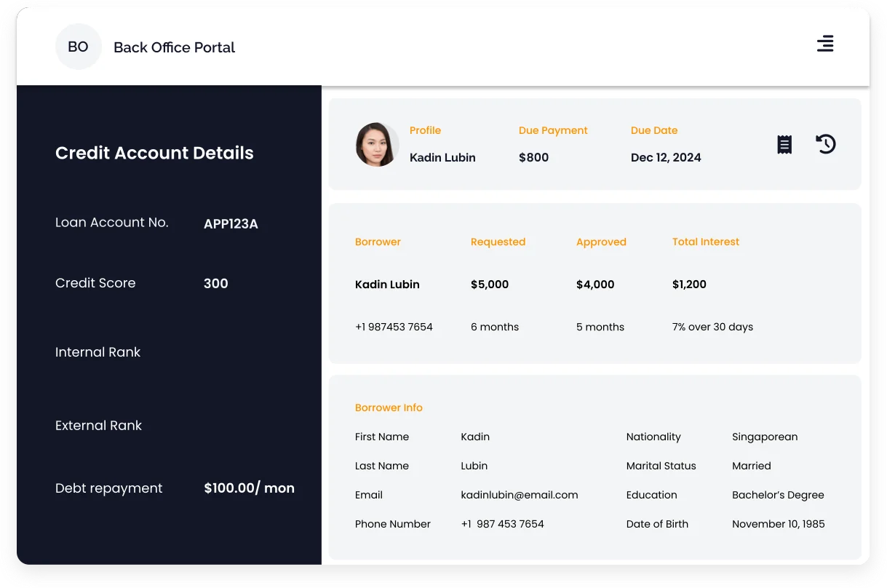Select the $4,000 approved amount

pyautogui.click(x=595, y=285)
